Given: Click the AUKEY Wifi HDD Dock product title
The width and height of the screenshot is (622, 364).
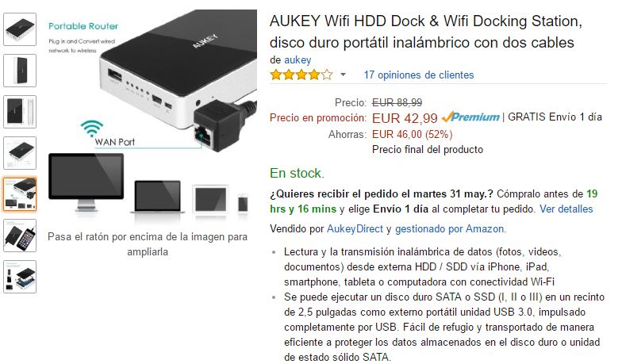Looking at the screenshot, I should 426,32.
